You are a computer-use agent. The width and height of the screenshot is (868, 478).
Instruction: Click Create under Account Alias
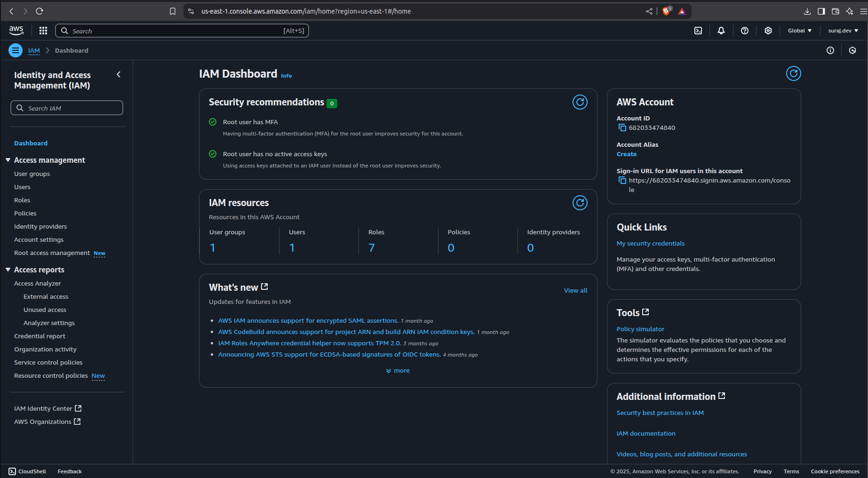pyautogui.click(x=627, y=154)
